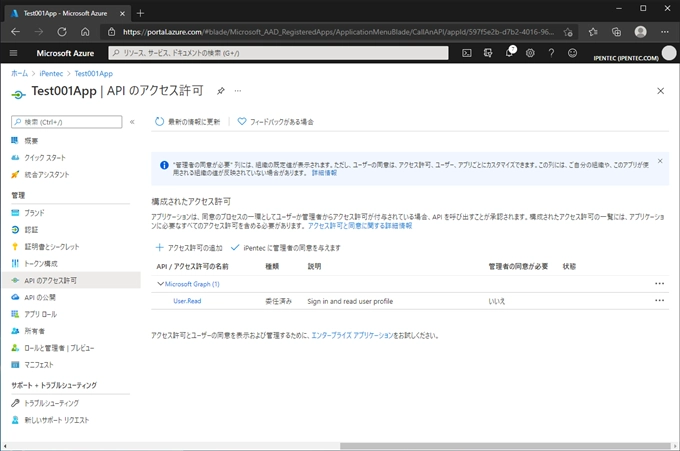Open the help question mark icon
The height and width of the screenshot is (451, 680).
(551, 53)
